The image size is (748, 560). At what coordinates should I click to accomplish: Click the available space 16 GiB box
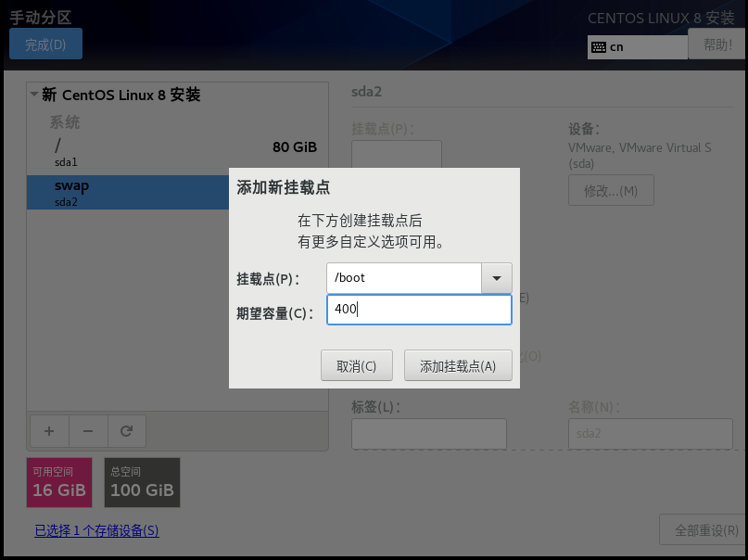coord(59,482)
